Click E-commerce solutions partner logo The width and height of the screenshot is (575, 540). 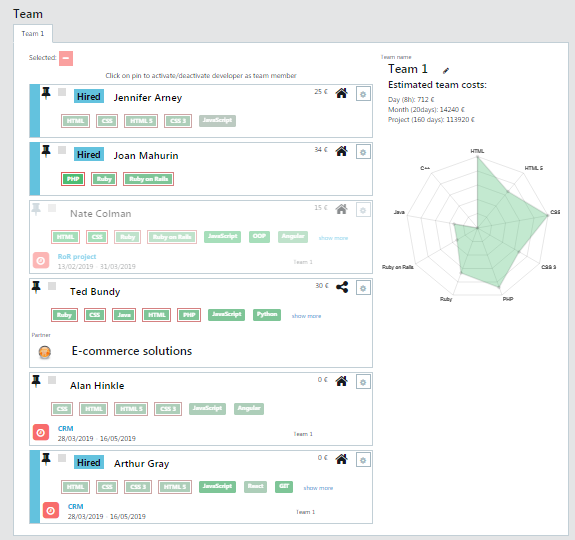pos(45,352)
